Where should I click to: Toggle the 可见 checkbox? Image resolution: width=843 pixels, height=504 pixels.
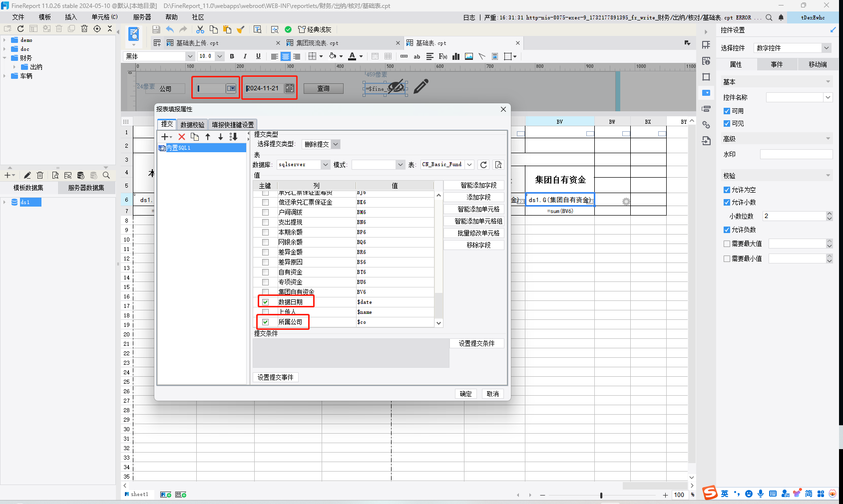[x=727, y=123]
